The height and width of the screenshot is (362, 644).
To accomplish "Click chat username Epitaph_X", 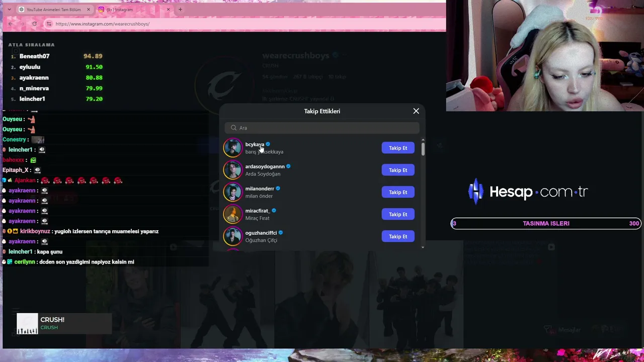I will click(16, 170).
